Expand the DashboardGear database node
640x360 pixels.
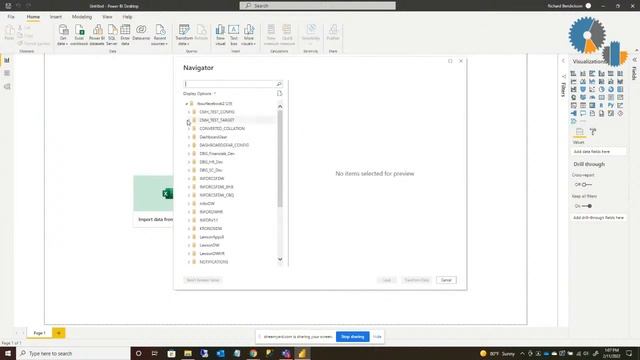click(x=189, y=137)
